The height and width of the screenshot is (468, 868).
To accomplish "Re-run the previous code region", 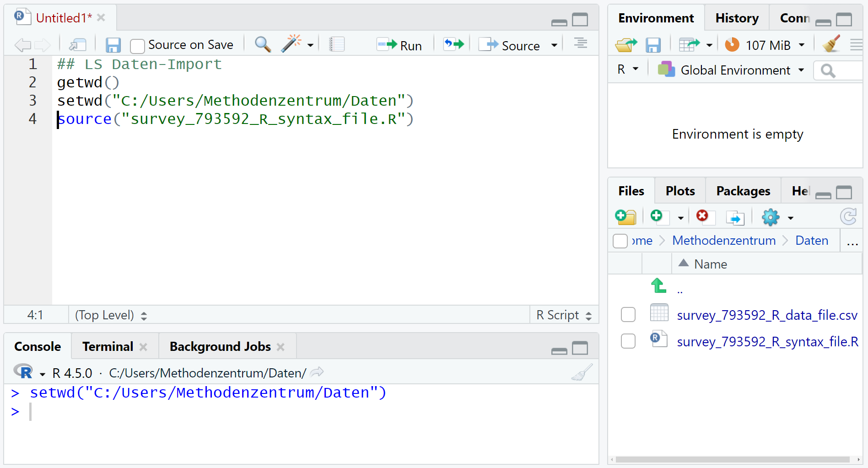I will pos(453,44).
